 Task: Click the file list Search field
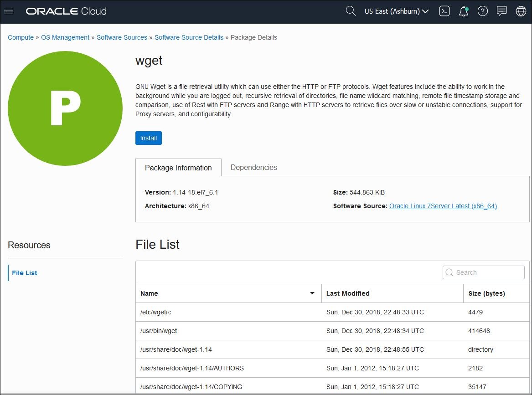click(484, 272)
